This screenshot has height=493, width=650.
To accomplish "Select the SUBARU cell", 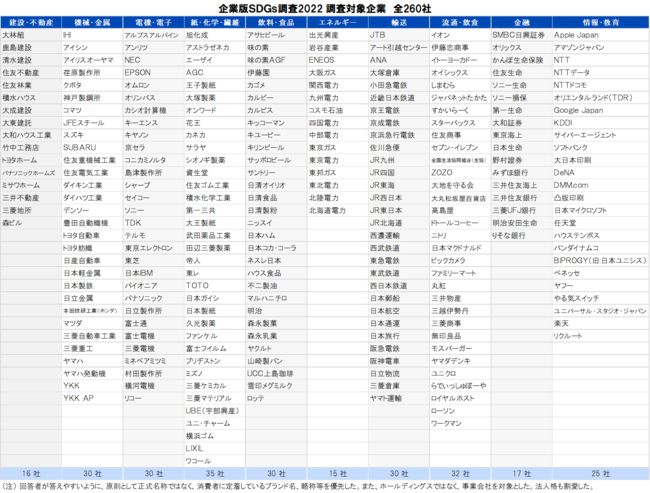I will point(92,148).
